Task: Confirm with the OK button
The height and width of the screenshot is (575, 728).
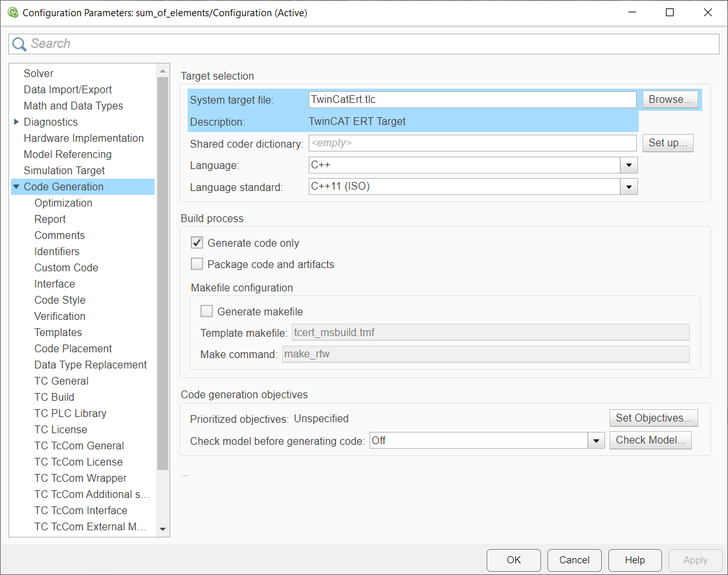Action: [x=514, y=560]
